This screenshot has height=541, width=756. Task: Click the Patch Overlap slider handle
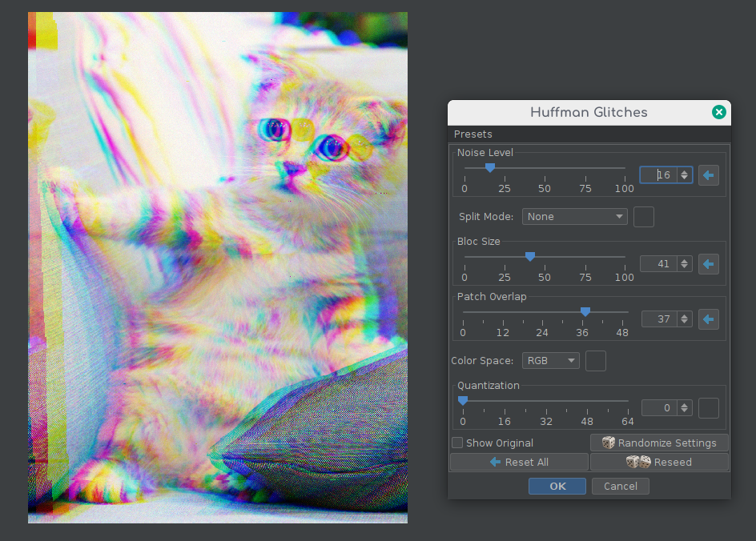(x=585, y=311)
